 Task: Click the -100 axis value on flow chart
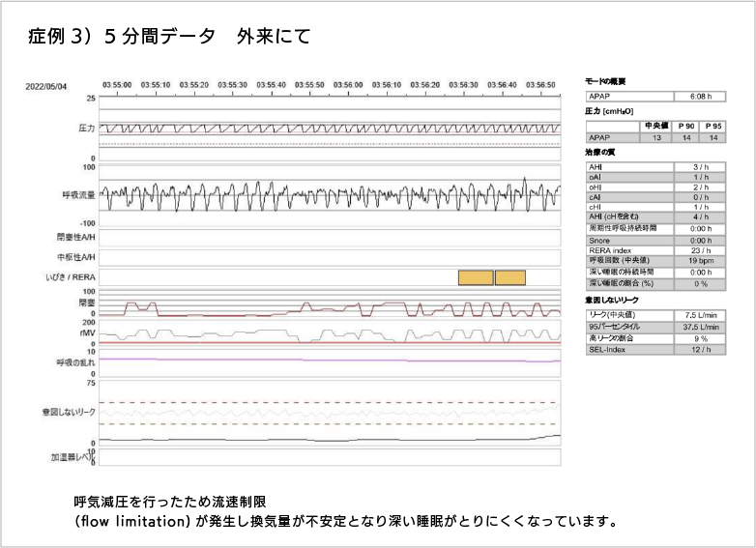coord(88,223)
